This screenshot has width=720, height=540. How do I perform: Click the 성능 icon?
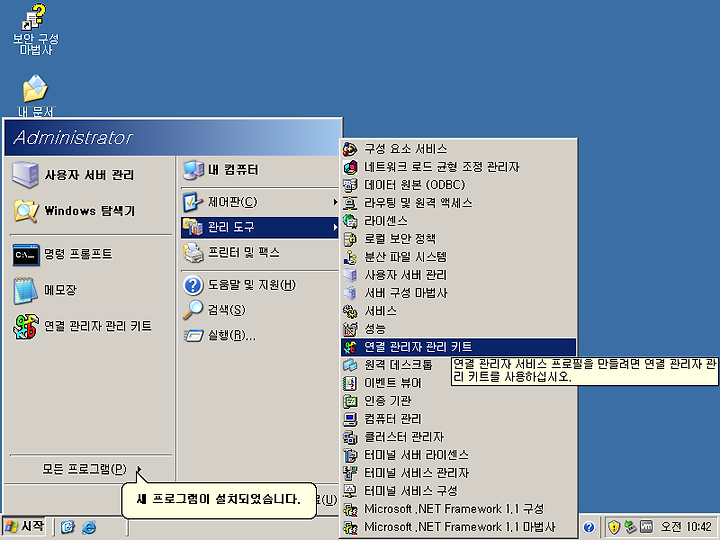[350, 329]
